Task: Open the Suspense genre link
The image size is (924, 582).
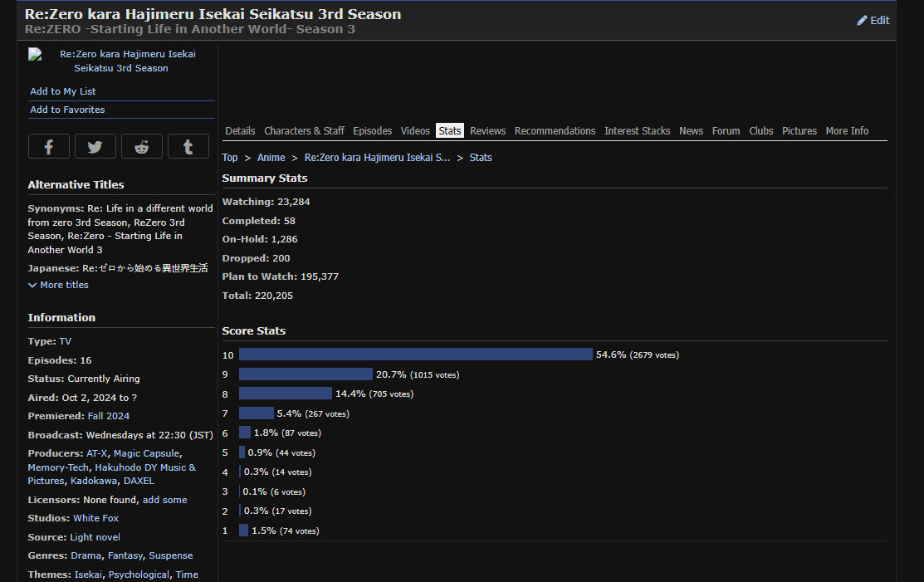Action: [170, 555]
